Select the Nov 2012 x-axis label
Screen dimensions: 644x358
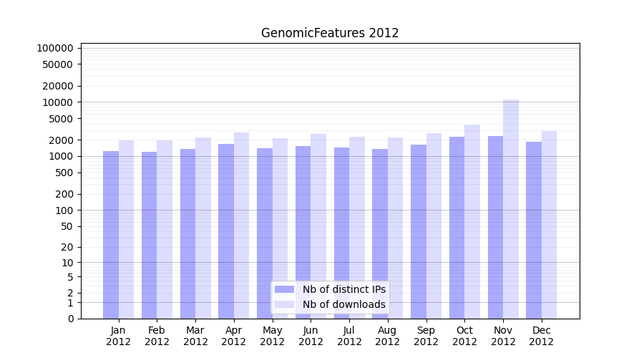click(x=503, y=336)
